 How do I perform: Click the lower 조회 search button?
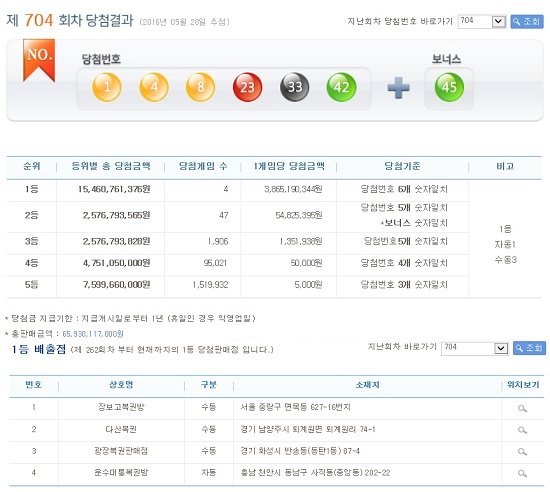coord(529,348)
